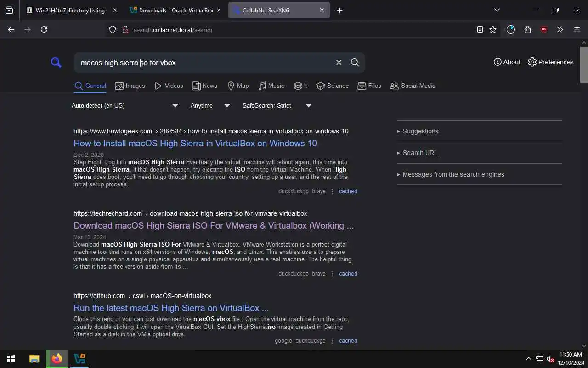Open taskbar clock and date
This screenshot has width=588, height=368.
point(571,359)
